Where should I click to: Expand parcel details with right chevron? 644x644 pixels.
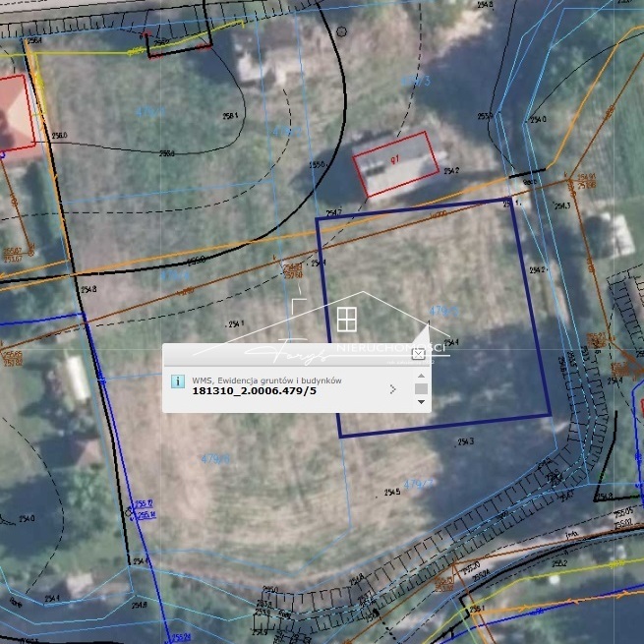tap(392, 389)
